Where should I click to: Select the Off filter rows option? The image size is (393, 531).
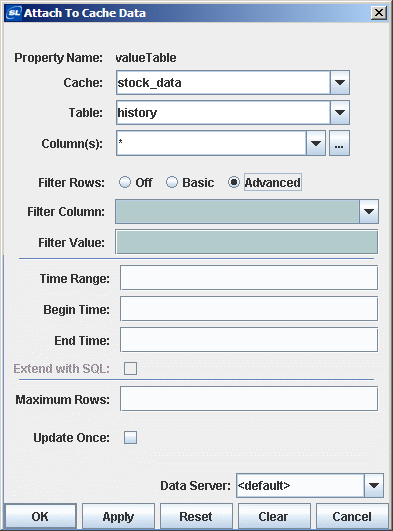tap(125, 182)
